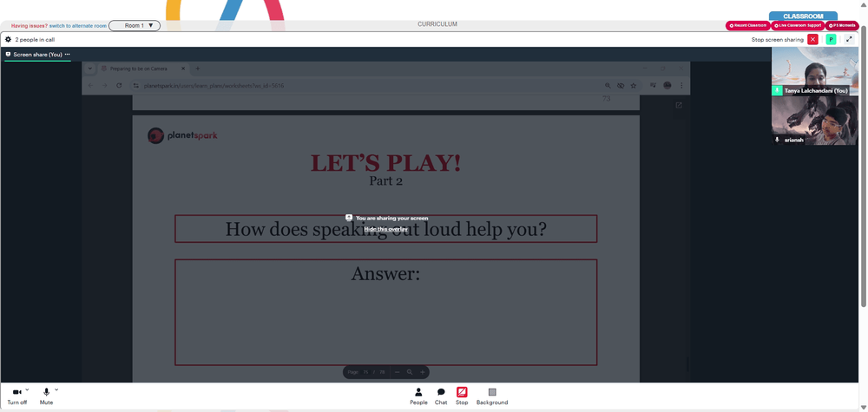Reload the shared browser page
Image resolution: width=868 pixels, height=412 pixels.
[x=119, y=86]
